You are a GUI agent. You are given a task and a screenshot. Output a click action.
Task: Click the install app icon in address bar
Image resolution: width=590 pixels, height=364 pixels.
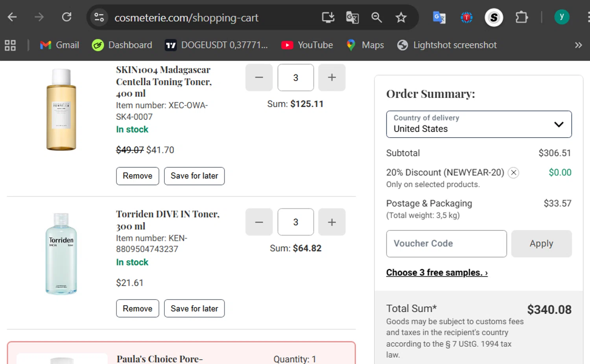coord(328,17)
